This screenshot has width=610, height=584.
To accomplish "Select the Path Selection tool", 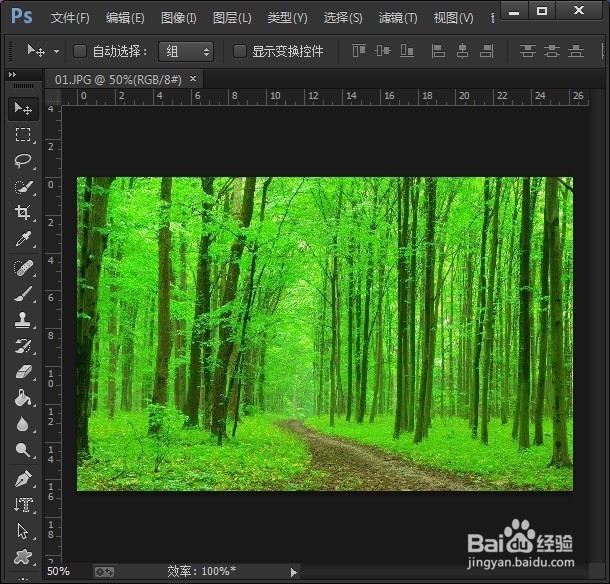I will pos(23,531).
